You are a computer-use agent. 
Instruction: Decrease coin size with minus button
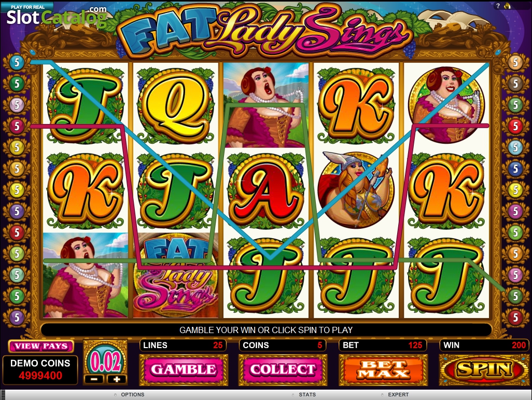pyautogui.click(x=95, y=379)
